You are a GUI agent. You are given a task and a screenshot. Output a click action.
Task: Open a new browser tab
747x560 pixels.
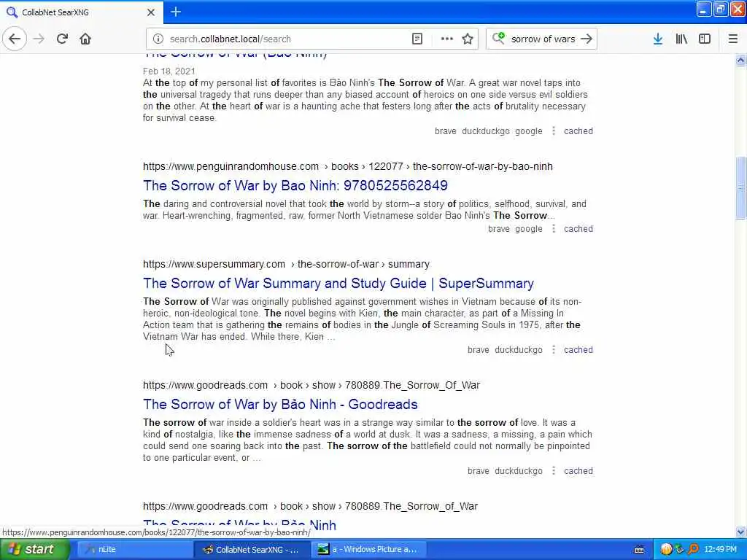[176, 12]
